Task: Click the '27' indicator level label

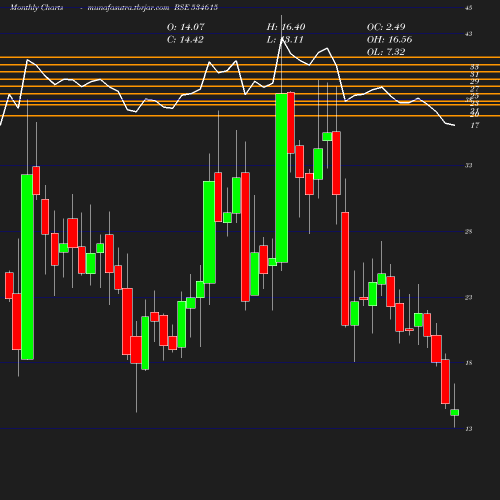Action: pyautogui.click(x=475, y=89)
